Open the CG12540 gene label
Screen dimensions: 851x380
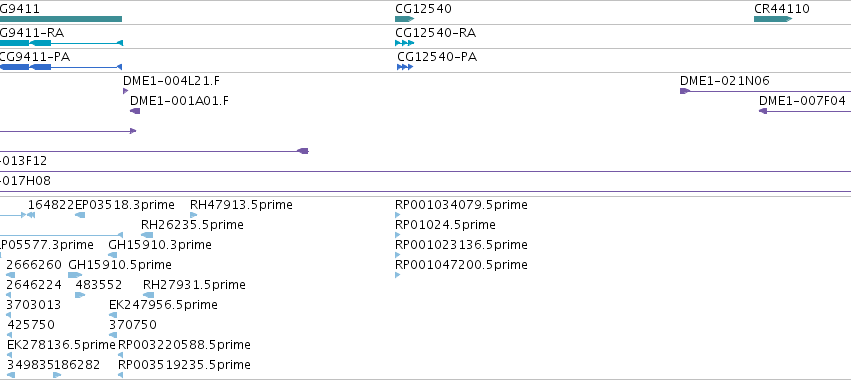click(x=423, y=9)
